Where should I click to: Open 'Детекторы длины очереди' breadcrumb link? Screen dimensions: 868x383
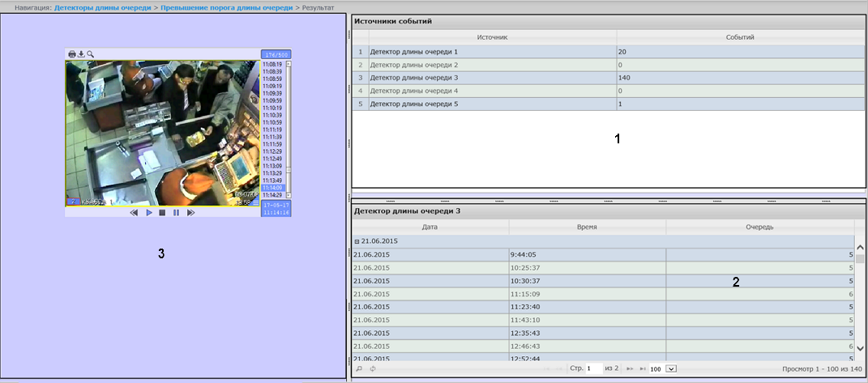pyautogui.click(x=102, y=6)
